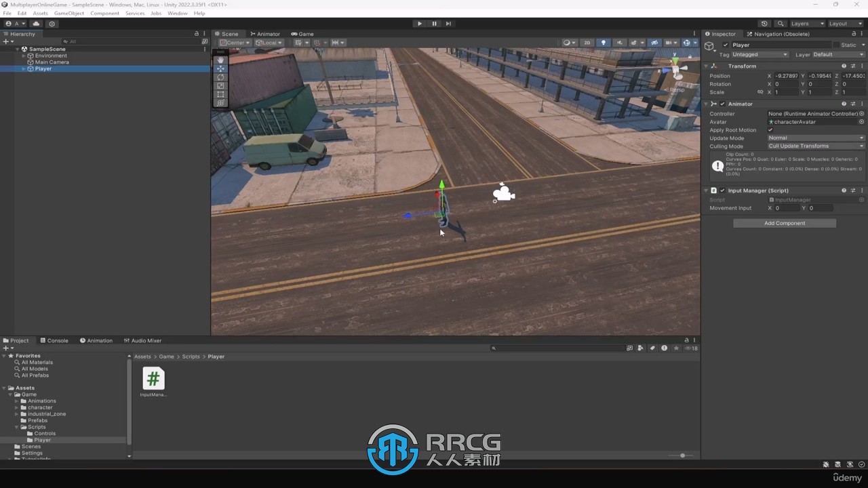Open the GameObject menu
The width and height of the screenshot is (868, 488).
tap(68, 14)
